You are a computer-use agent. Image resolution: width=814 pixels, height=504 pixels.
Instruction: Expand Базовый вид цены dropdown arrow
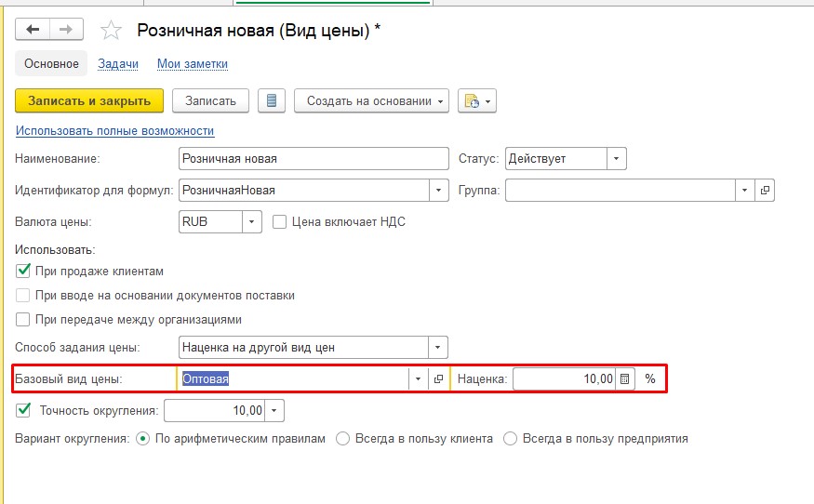(418, 378)
